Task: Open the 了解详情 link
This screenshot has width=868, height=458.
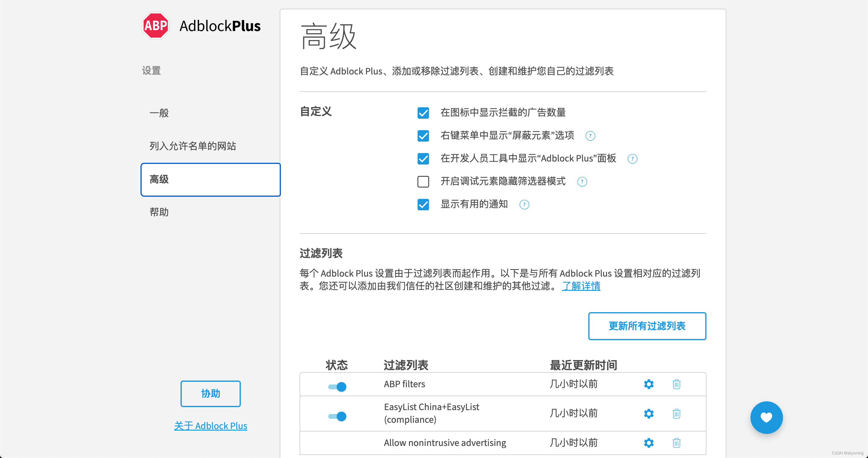Action: 581,286
